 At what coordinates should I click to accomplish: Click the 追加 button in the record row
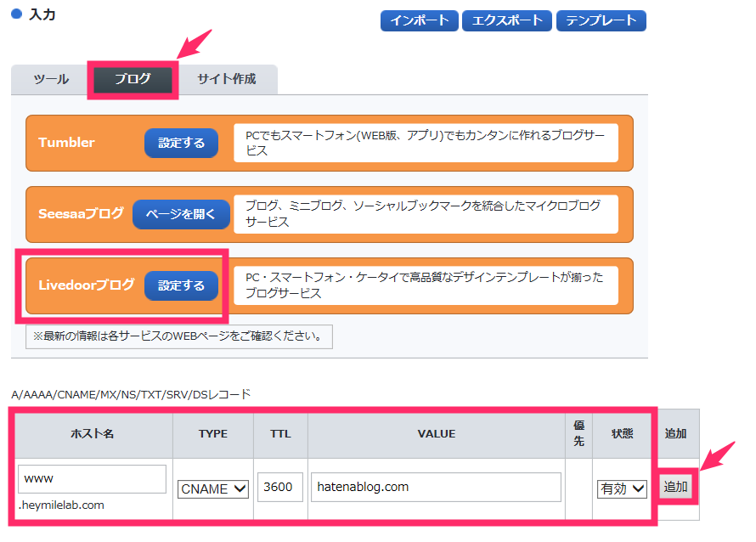(x=675, y=487)
